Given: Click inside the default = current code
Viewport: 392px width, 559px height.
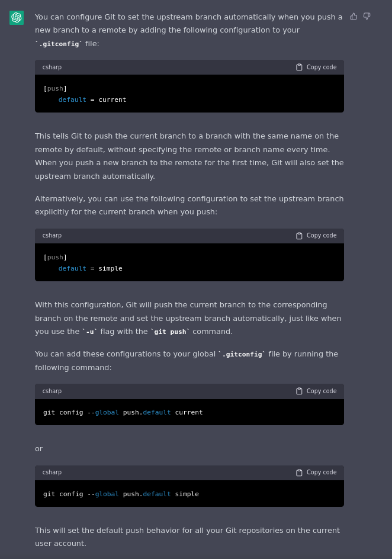Looking at the screenshot, I should pyautogui.click(x=92, y=99).
